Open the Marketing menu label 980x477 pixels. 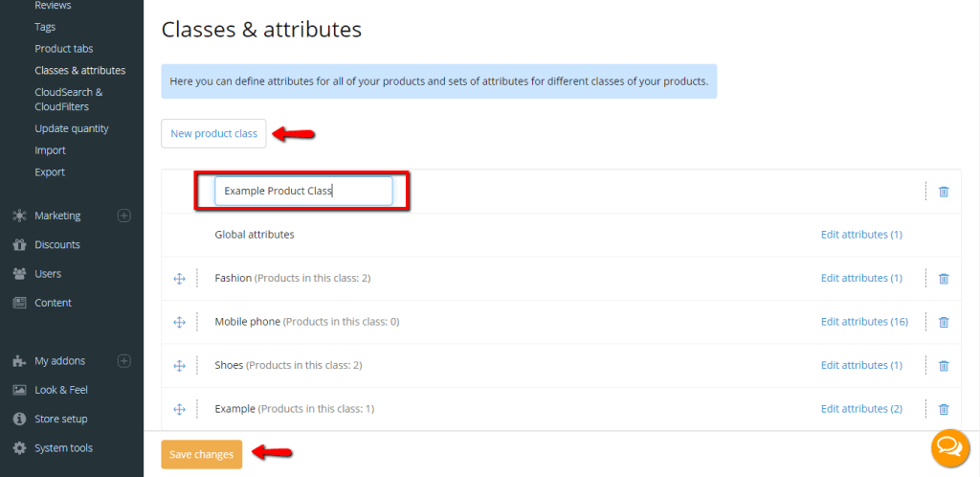[x=57, y=216]
